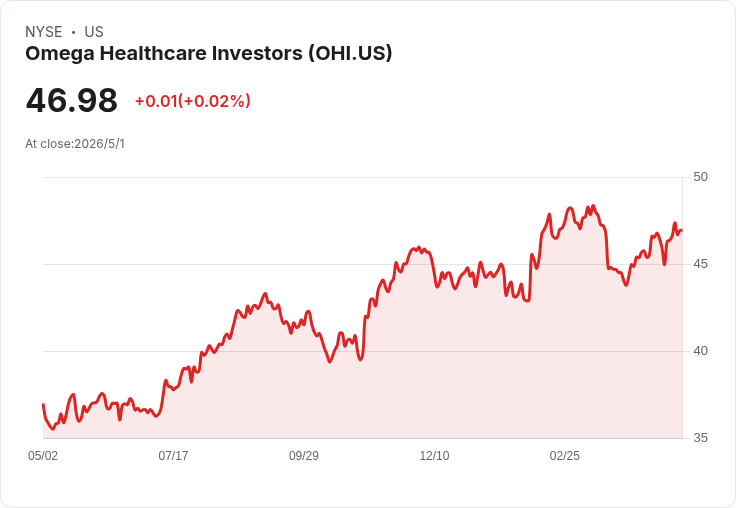Click the 09/29 date axis label
Screen dimensions: 736x508
point(304,455)
